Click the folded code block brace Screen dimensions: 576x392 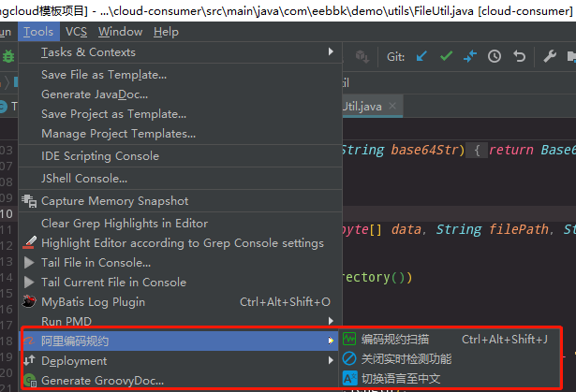477,150
